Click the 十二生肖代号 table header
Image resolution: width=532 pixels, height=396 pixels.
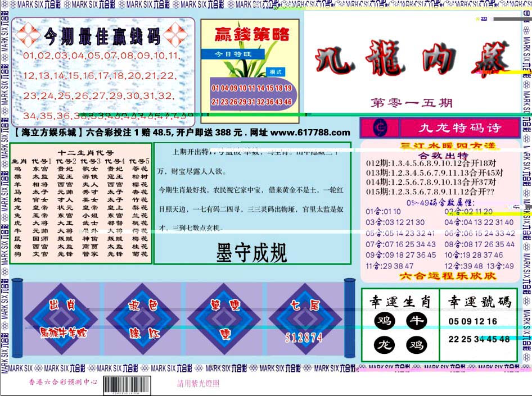coord(85,153)
